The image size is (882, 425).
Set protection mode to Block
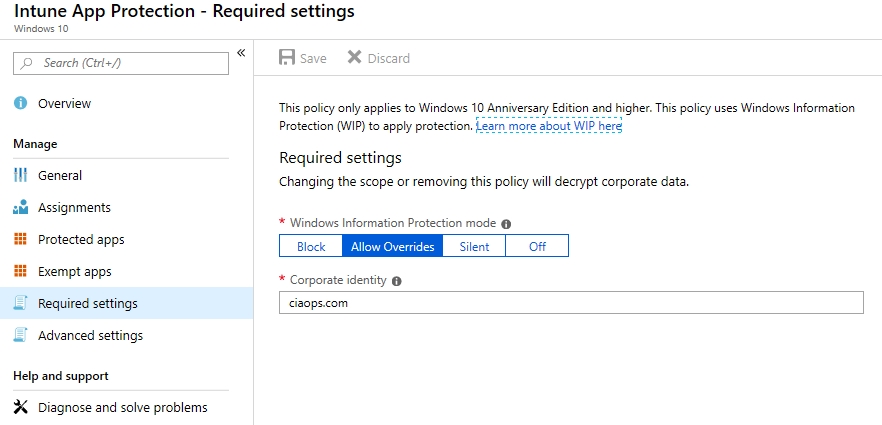[311, 247]
